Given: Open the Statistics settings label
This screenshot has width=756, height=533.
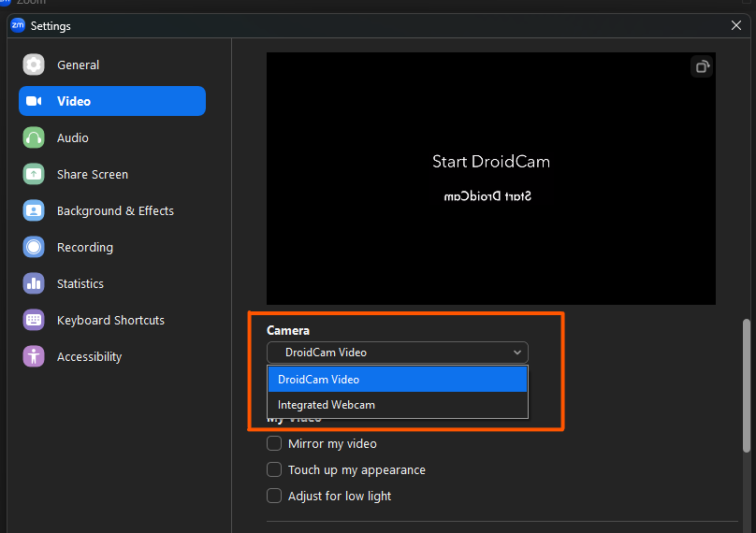Looking at the screenshot, I should coord(80,284).
